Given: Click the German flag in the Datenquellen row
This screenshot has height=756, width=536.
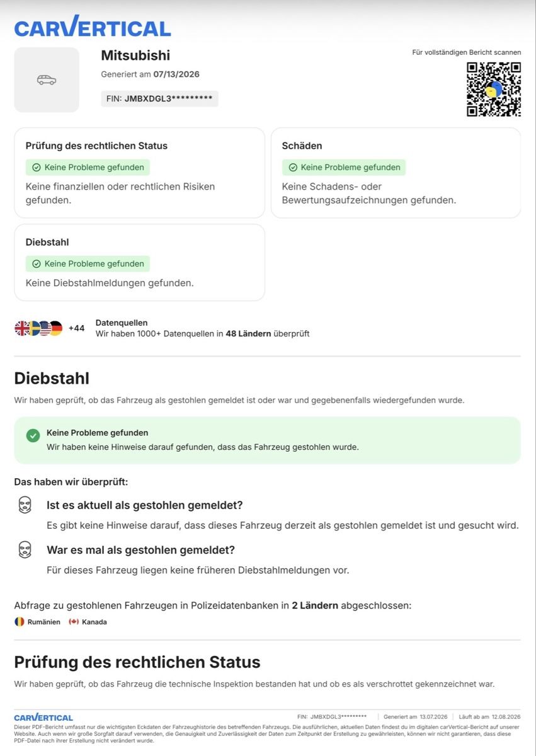Looking at the screenshot, I should (56, 328).
